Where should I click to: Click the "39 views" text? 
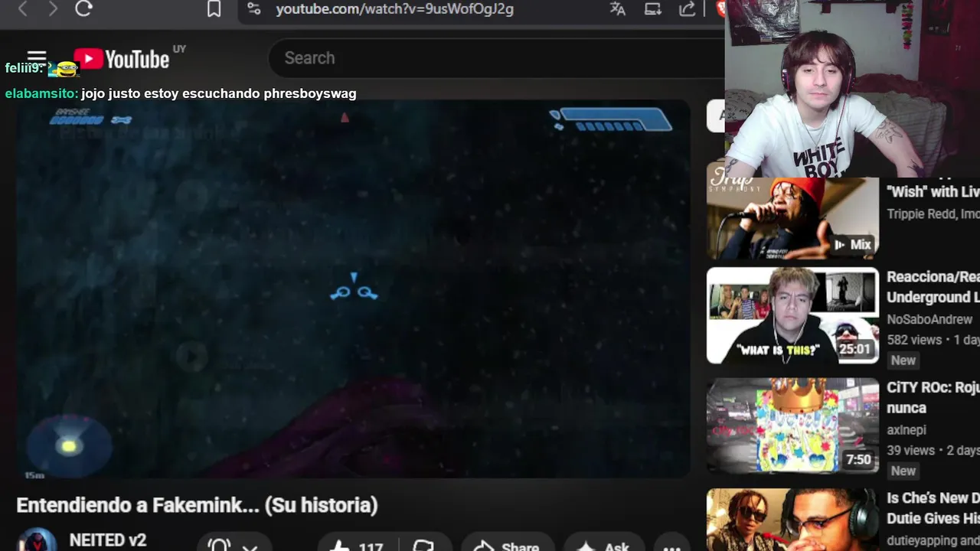[910, 450]
